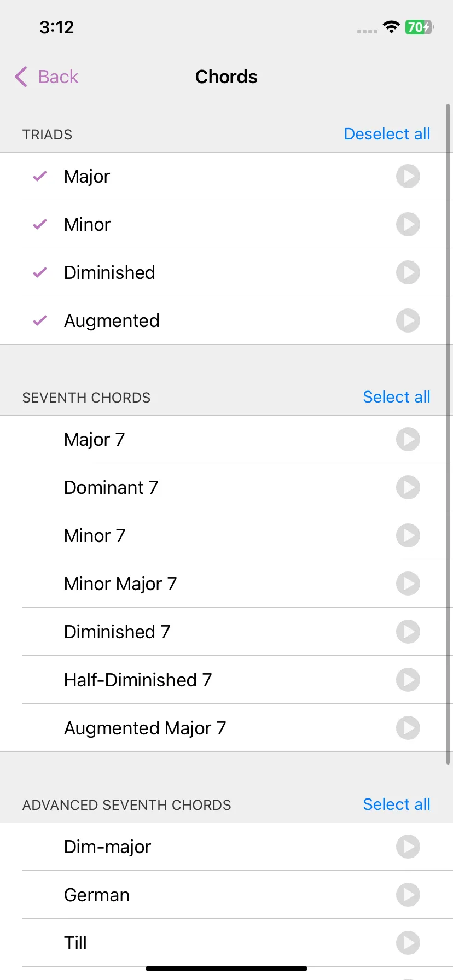This screenshot has height=980, width=453.
Task: Select the Minor 7 chord
Action: [x=226, y=535]
